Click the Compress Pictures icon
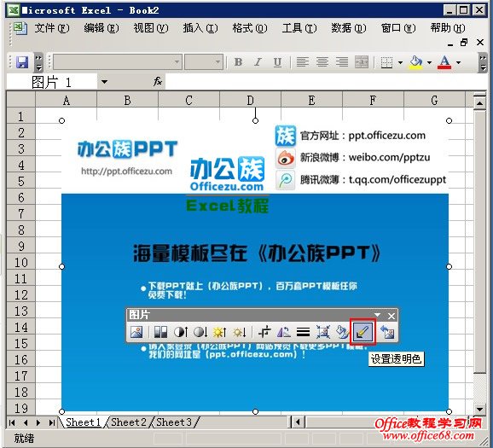This screenshot has width=493, height=448. [323, 332]
